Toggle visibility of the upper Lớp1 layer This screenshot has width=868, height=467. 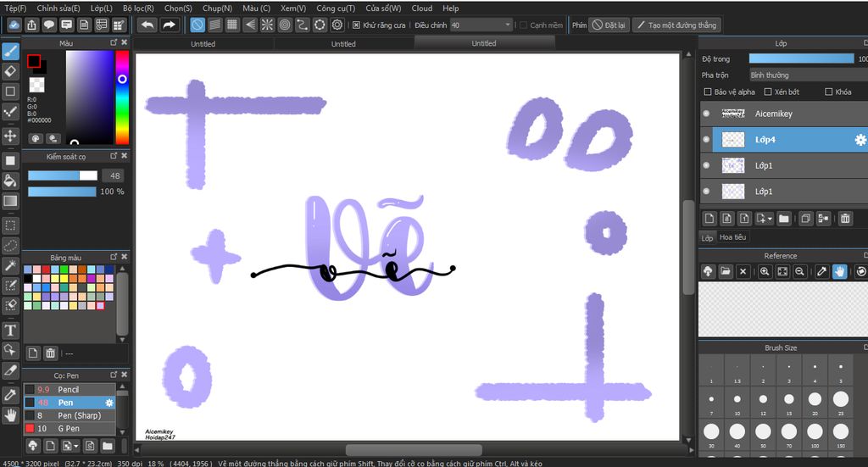point(706,165)
